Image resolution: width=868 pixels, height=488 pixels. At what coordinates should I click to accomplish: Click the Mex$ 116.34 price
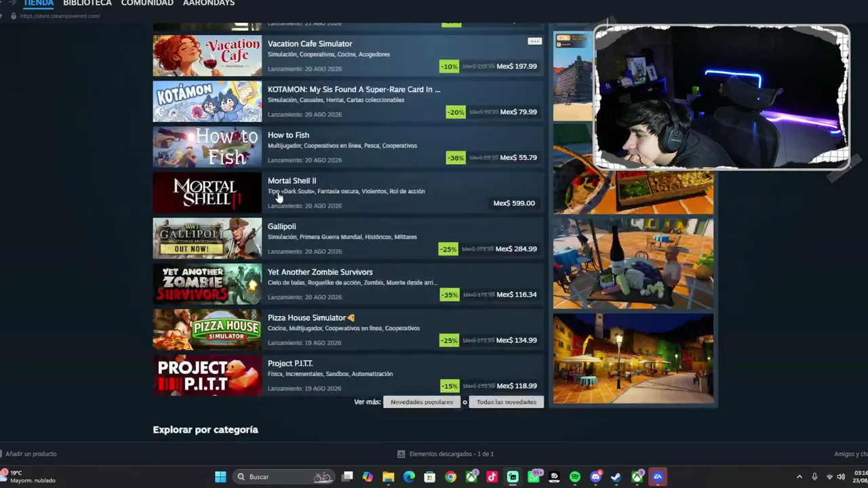tap(517, 295)
